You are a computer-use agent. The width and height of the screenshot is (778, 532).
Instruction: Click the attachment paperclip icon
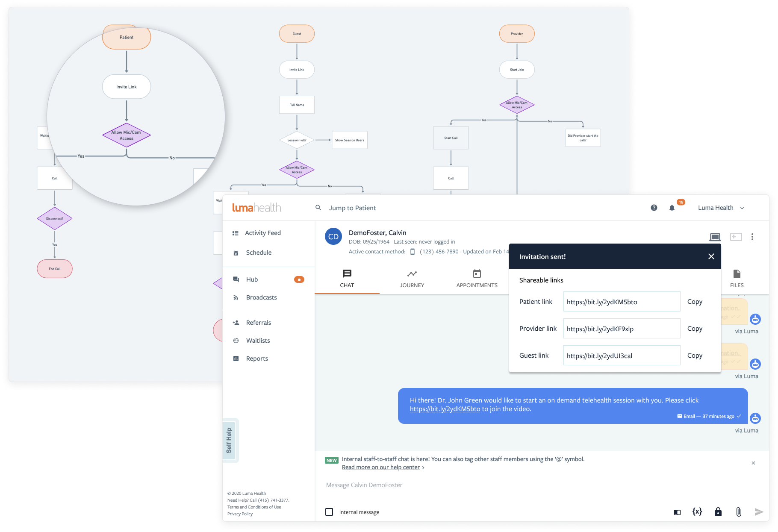tap(738, 512)
